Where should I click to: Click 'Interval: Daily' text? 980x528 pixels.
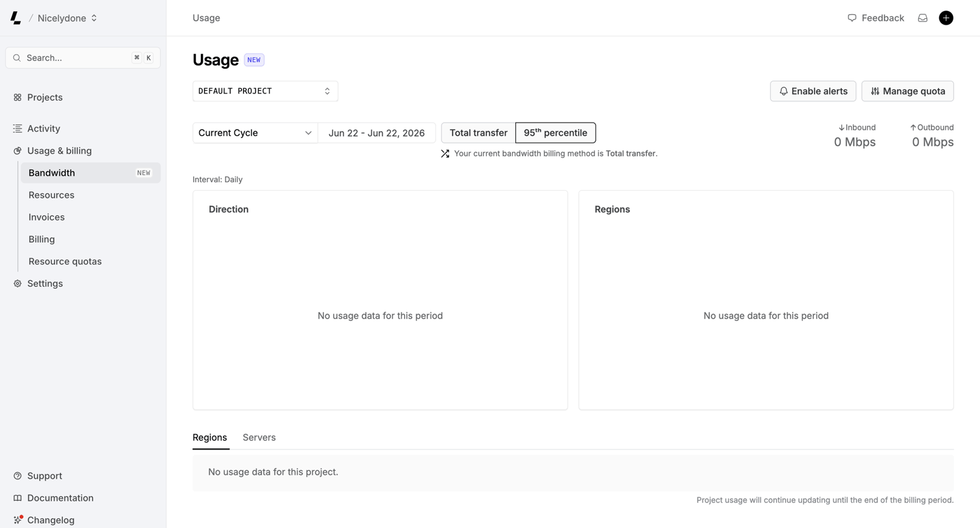(x=218, y=180)
